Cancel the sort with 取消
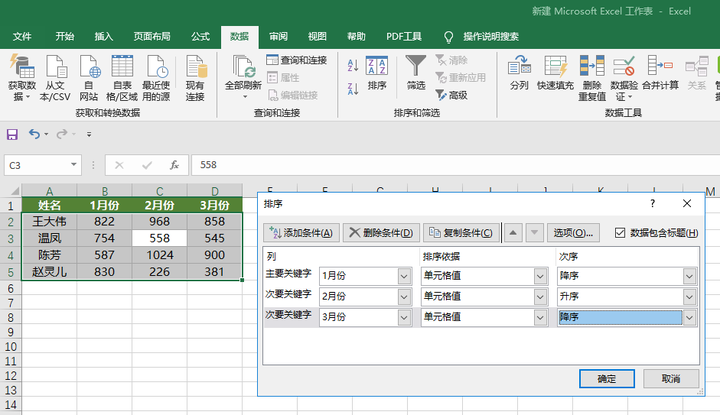Image resolution: width=720 pixels, height=415 pixels. (671, 379)
